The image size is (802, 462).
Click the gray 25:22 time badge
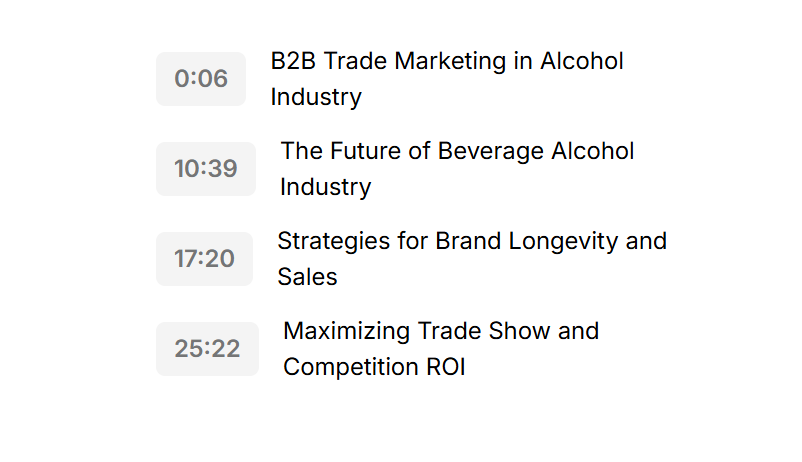pos(207,349)
